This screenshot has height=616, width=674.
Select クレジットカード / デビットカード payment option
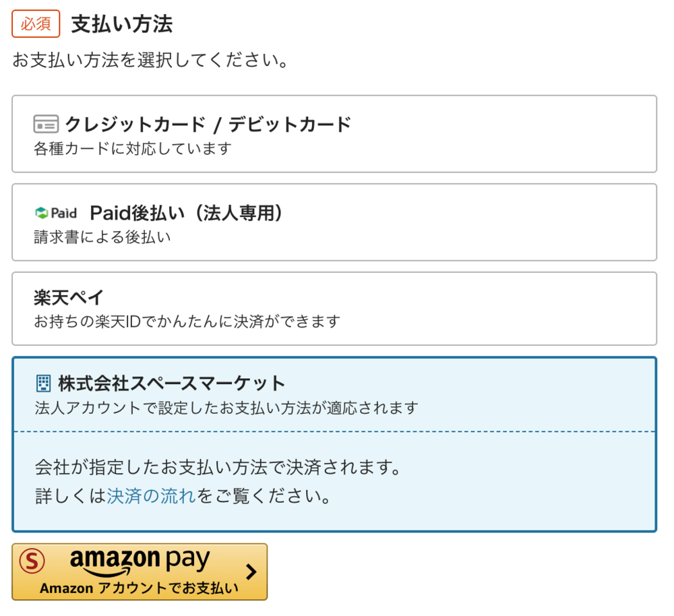coord(334,133)
